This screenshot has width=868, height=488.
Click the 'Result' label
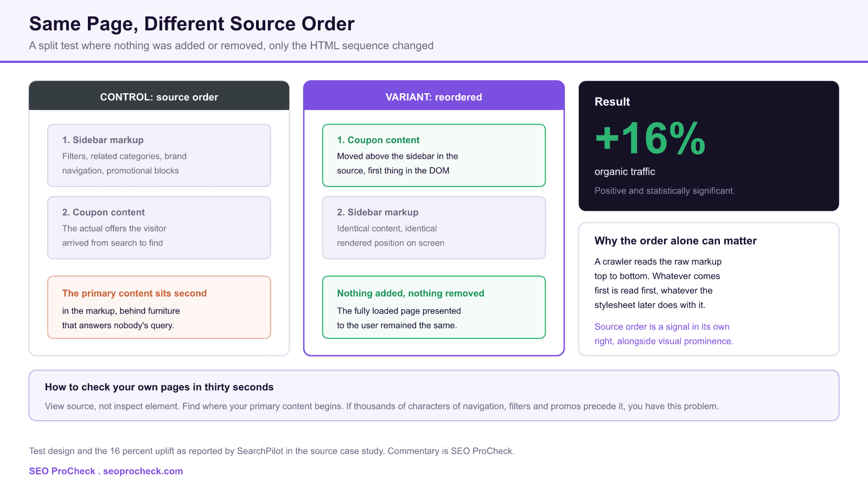tap(612, 102)
